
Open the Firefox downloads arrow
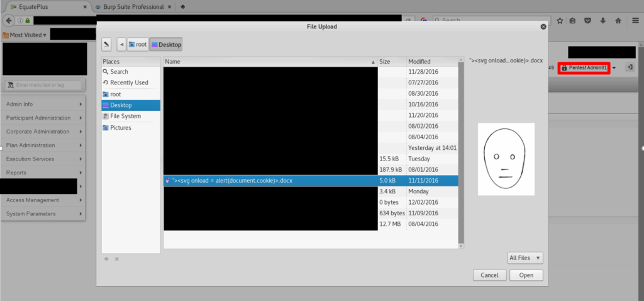[603, 21]
